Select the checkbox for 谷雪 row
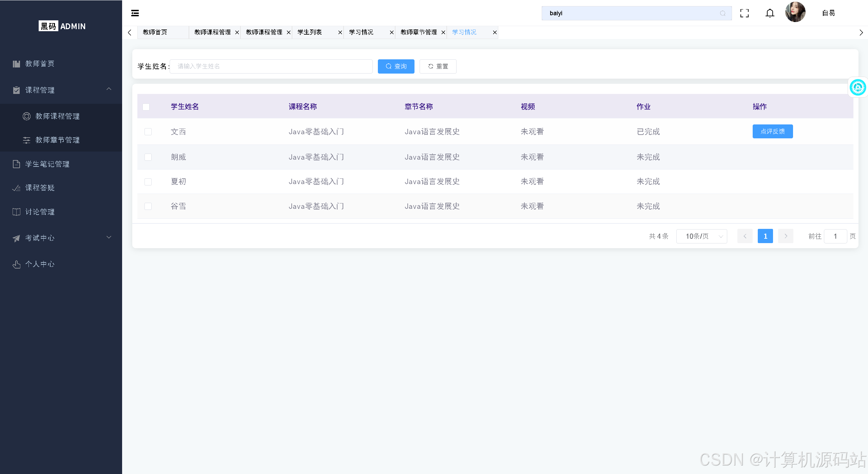Screen dimensions: 868x474 tap(148, 206)
